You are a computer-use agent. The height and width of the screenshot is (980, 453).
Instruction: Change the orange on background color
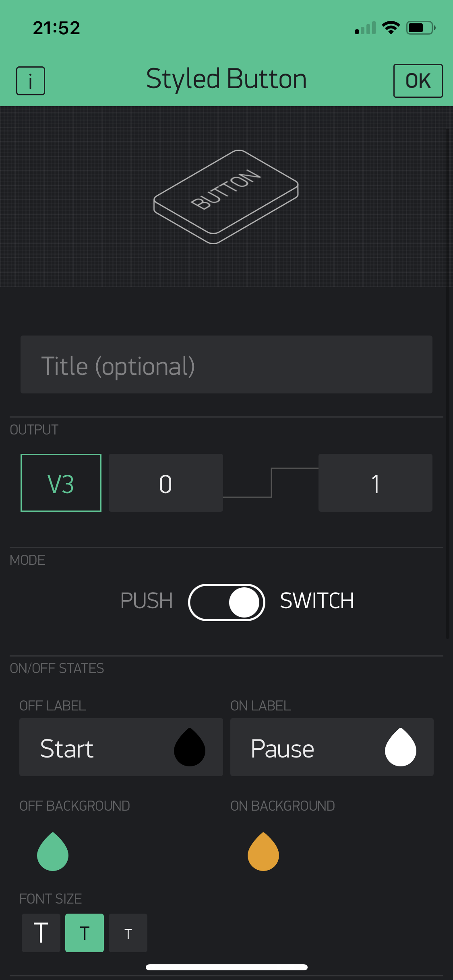(263, 852)
